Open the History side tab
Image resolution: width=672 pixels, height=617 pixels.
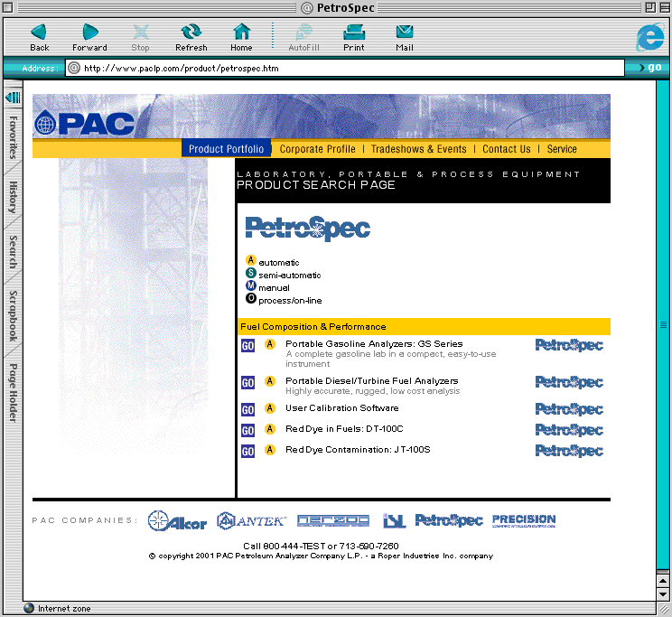[x=14, y=197]
